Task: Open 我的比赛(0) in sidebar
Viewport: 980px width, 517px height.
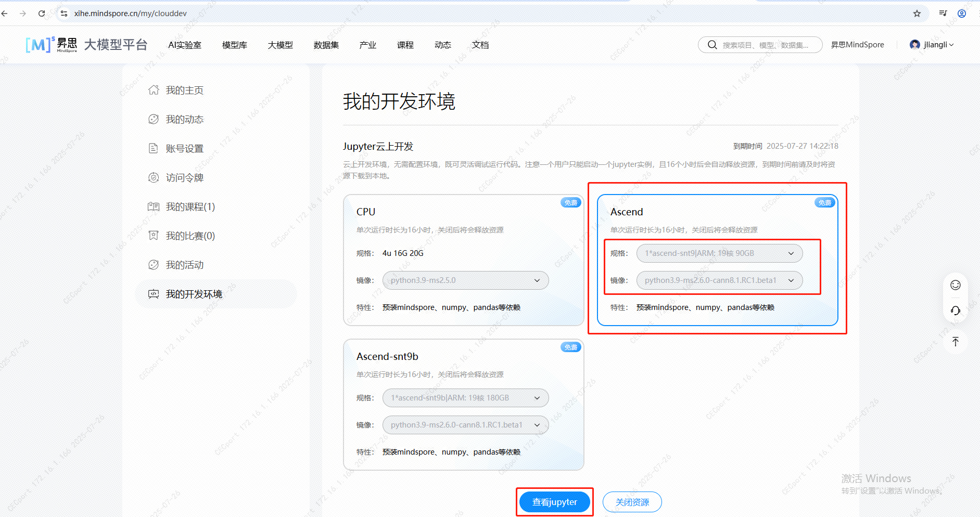Action: click(x=190, y=236)
